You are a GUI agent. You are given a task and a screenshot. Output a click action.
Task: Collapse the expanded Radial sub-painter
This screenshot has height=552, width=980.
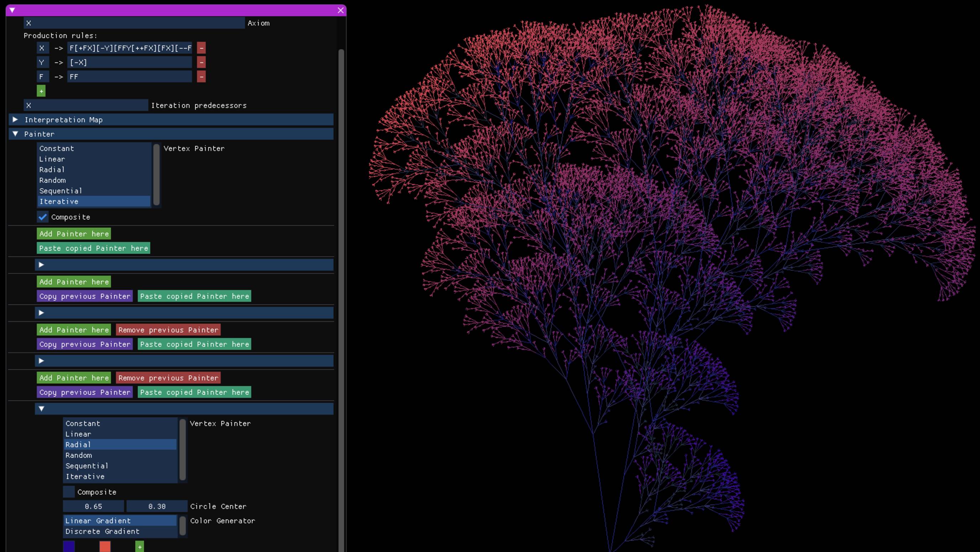(x=41, y=409)
